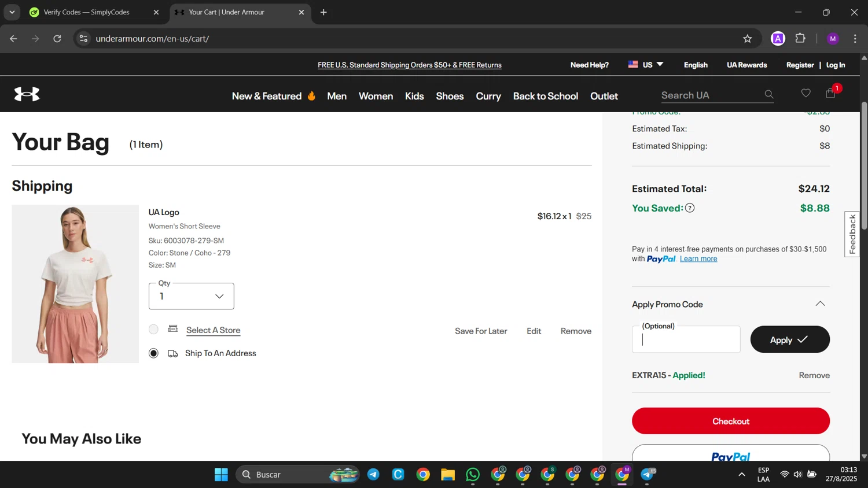Open Telegram from the taskbar
Image resolution: width=868 pixels, height=488 pixels.
pos(373,475)
